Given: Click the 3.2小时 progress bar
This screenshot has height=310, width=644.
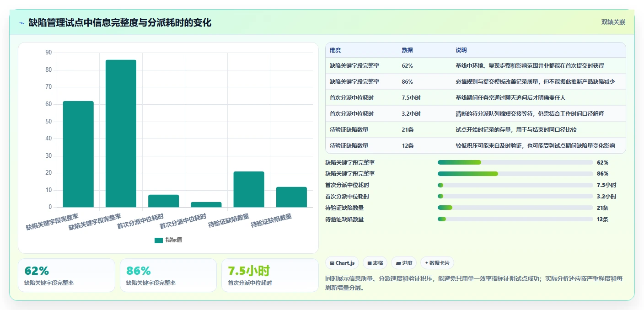Looking at the screenshot, I should [x=515, y=197].
